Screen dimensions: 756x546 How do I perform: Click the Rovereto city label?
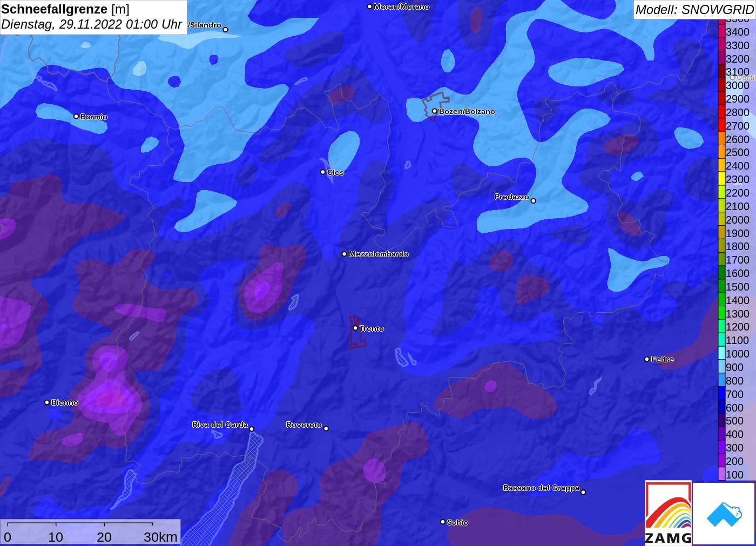click(304, 424)
